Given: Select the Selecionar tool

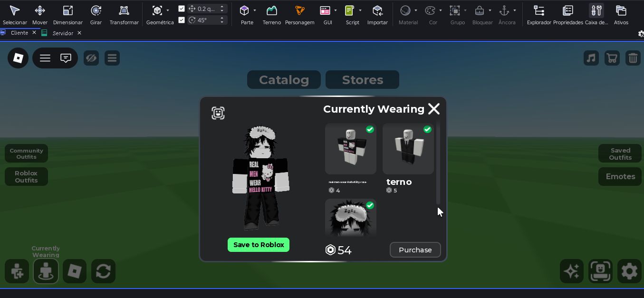Looking at the screenshot, I should coord(15,15).
